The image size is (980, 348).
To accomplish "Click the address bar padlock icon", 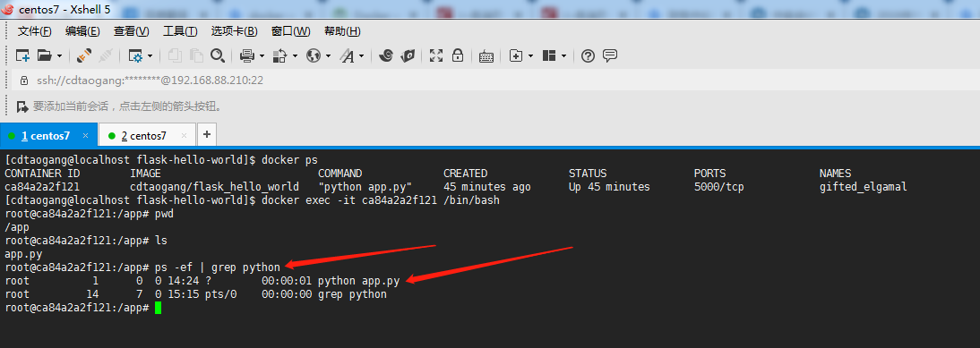I will coord(24,81).
